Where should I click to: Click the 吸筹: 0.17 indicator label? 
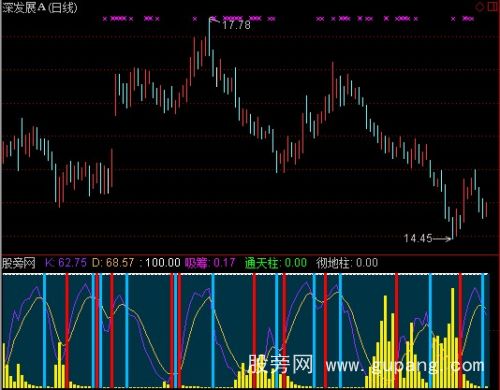point(210,263)
